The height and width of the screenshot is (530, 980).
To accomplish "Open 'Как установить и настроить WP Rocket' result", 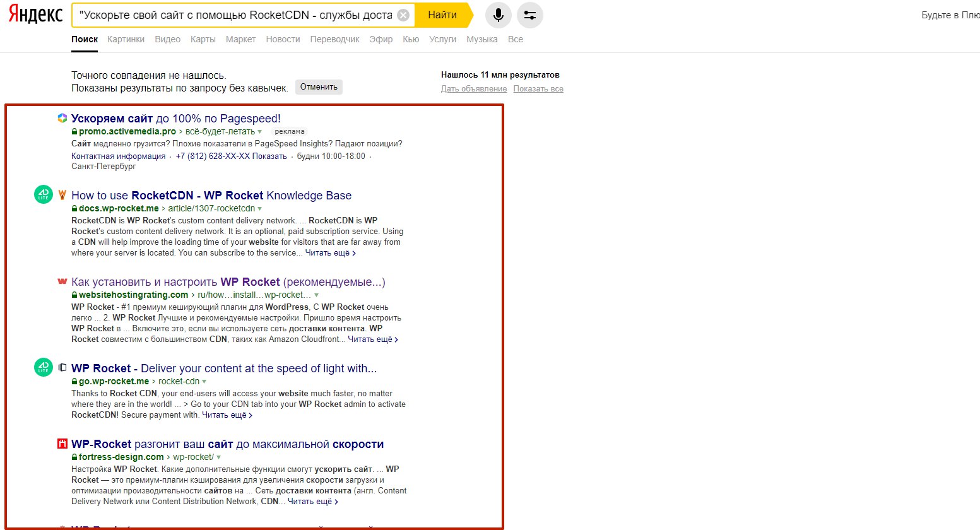I will (x=228, y=282).
